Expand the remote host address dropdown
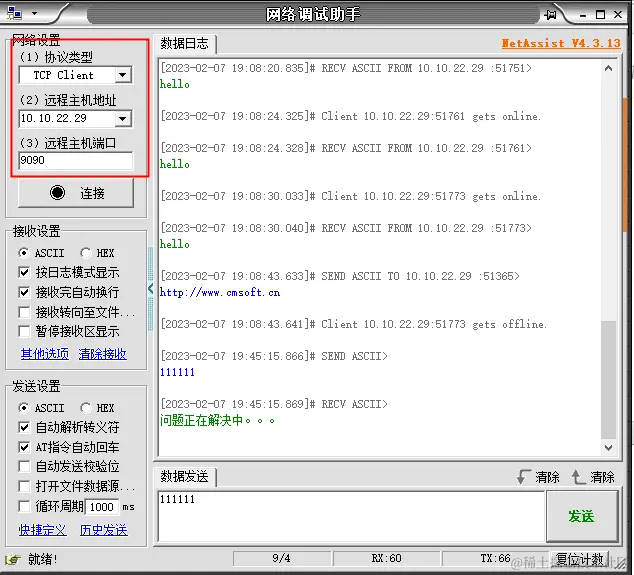The width and height of the screenshot is (634, 575). 123,119
